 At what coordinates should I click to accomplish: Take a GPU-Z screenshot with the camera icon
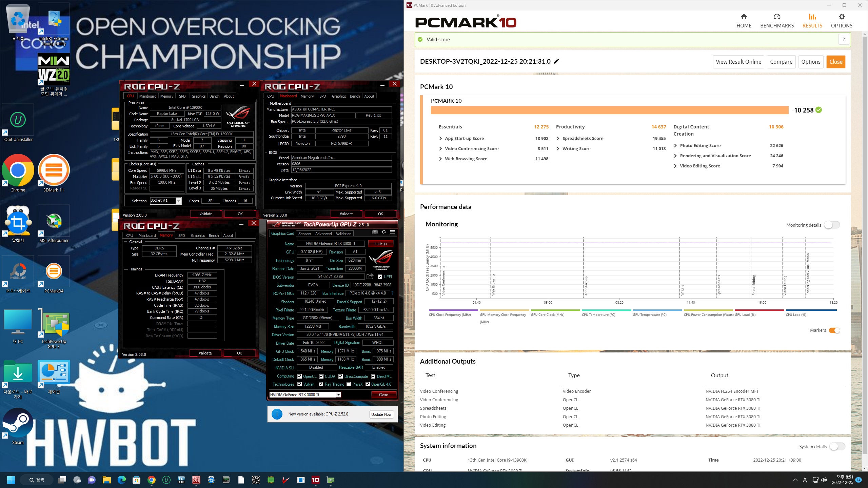click(375, 232)
